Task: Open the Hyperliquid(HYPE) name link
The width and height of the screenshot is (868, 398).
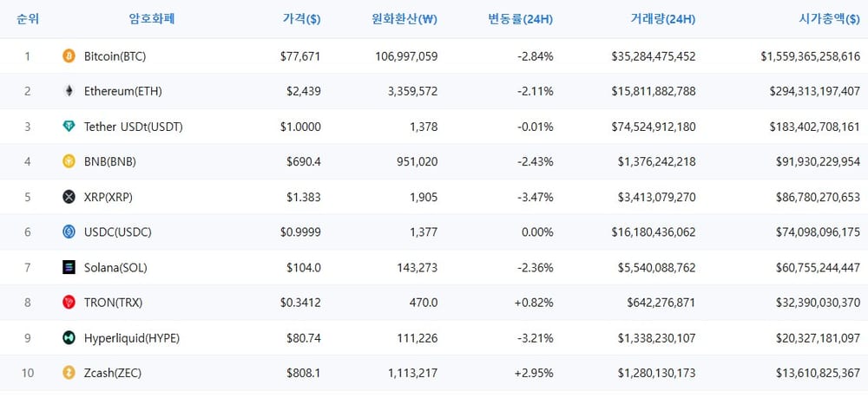Action: point(132,338)
